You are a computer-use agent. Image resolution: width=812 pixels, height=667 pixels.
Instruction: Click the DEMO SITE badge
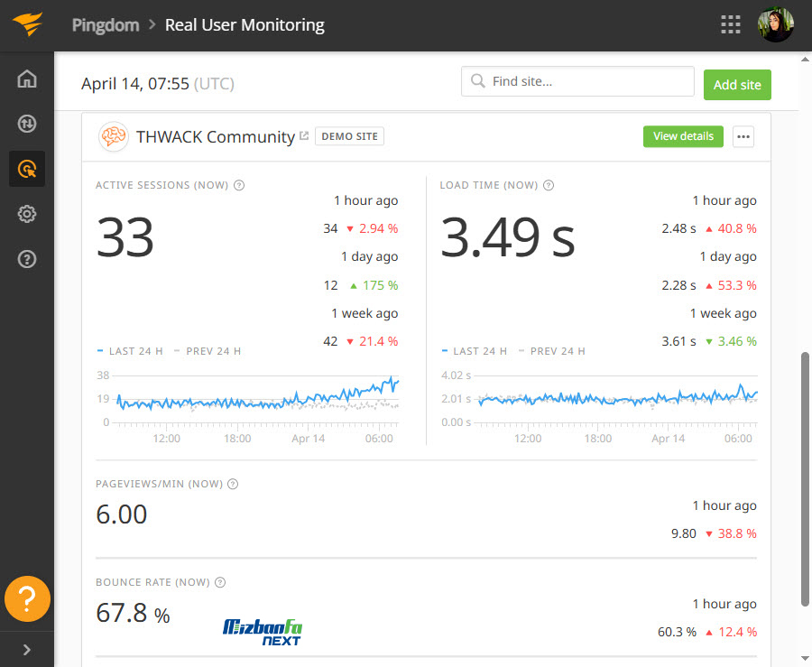coord(349,136)
